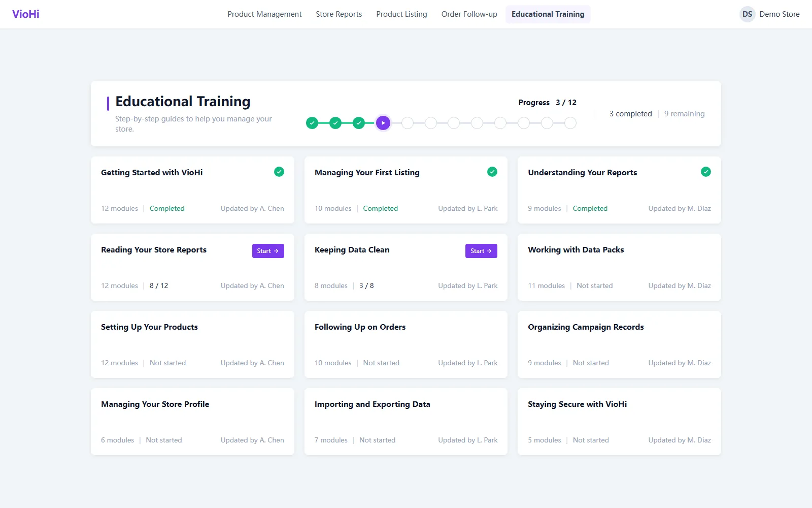Click the second completed progress step
The image size is (812, 508).
tap(335, 123)
